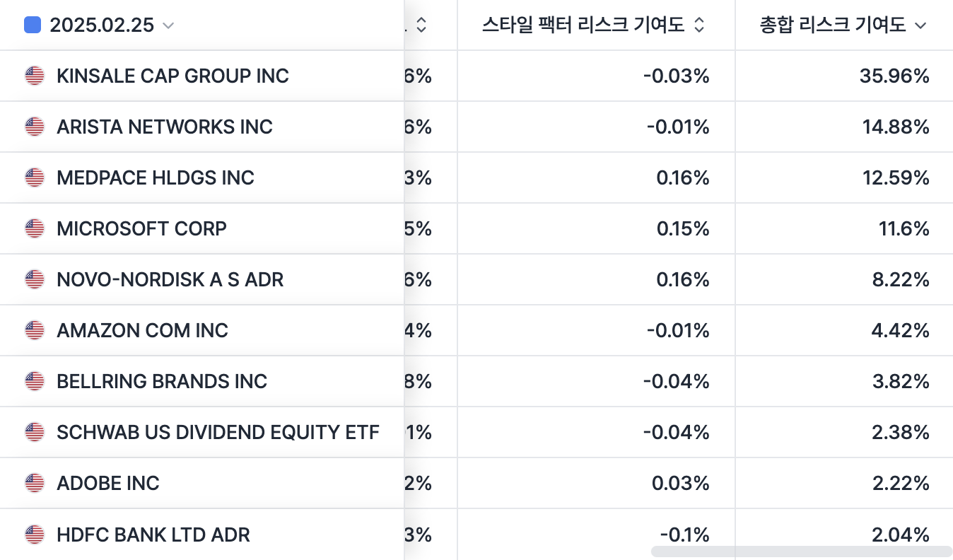Image resolution: width=953 pixels, height=560 pixels.
Task: Click the 스타일 팩터 리스크 기여도 header label
Action: [583, 25]
